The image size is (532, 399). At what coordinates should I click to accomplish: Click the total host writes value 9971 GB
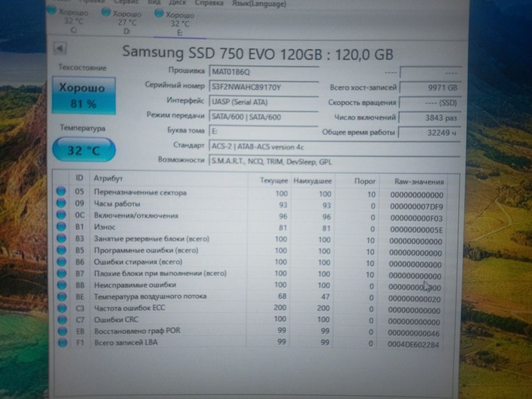[x=430, y=88]
